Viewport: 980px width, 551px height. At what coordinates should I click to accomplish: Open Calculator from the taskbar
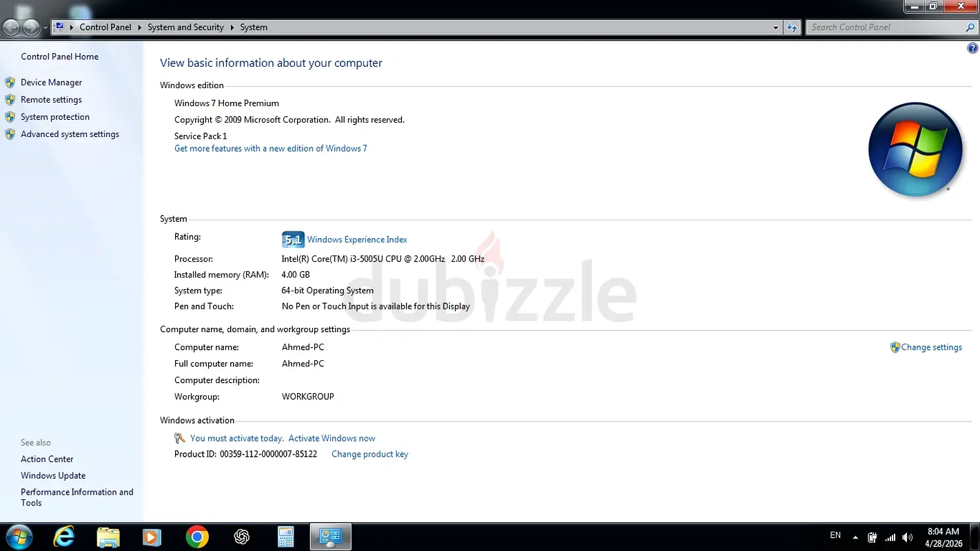pyautogui.click(x=285, y=537)
